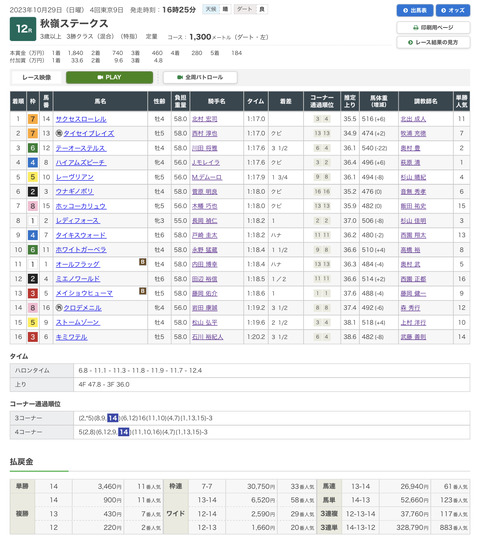
Task: Open jockey 石川 裕紀人 profile
Action: click(x=208, y=337)
